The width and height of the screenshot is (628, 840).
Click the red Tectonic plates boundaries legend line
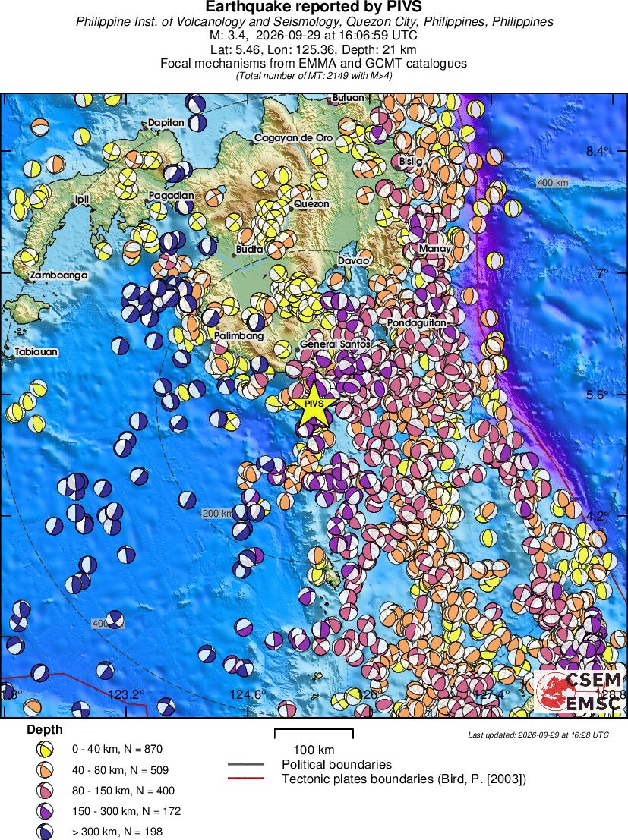[245, 779]
